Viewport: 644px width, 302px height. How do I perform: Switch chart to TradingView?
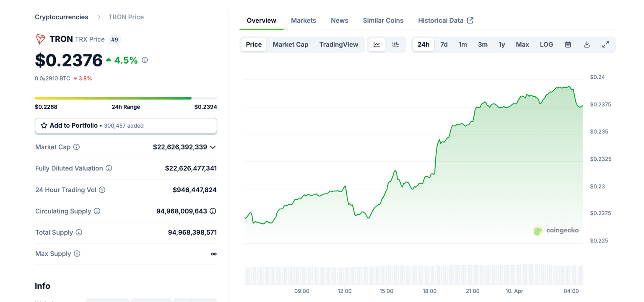339,44
